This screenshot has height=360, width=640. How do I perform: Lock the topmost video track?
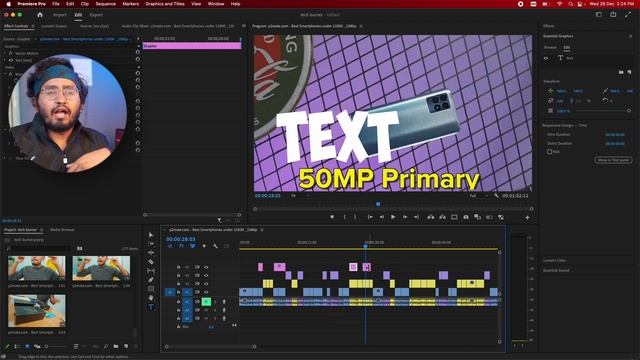(x=178, y=267)
